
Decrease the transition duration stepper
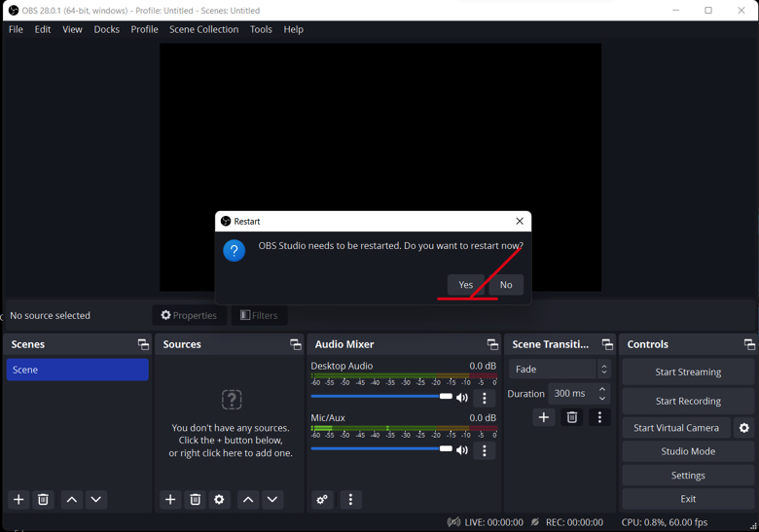(x=602, y=399)
